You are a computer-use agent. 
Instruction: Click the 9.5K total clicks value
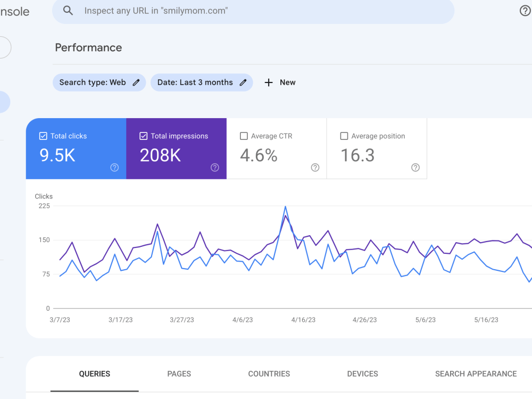point(57,155)
